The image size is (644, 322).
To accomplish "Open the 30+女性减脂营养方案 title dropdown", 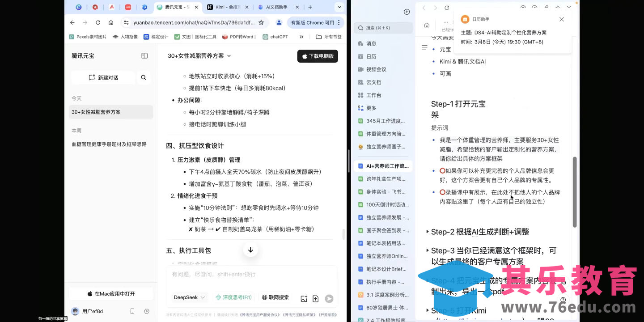I will click(x=199, y=56).
